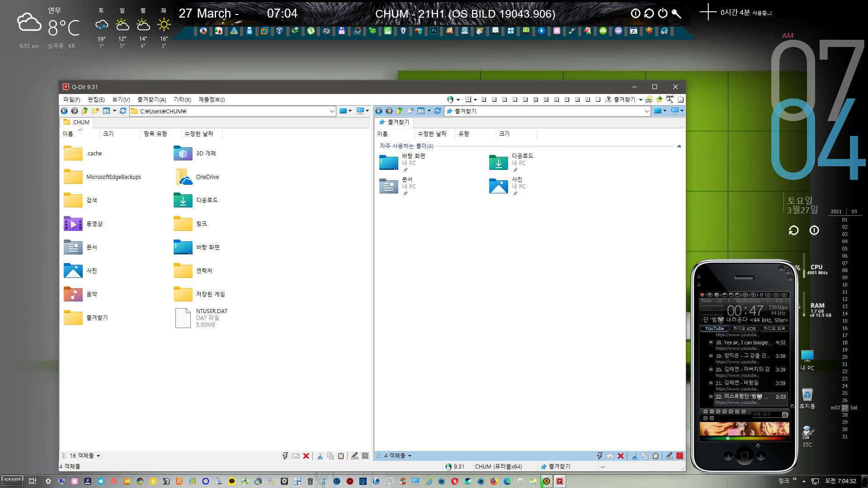This screenshot has width=868, height=488.
Task: Create new folder in left pane
Action: [x=95, y=111]
